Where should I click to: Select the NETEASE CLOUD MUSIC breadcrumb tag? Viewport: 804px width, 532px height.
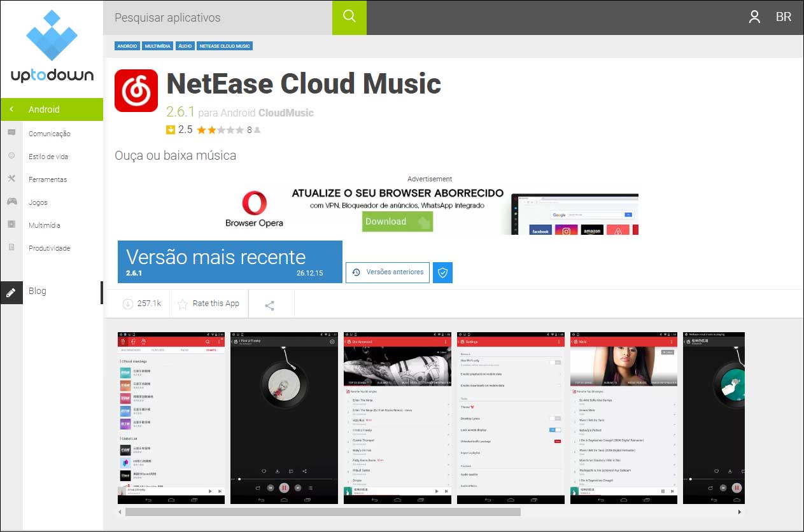coord(225,46)
